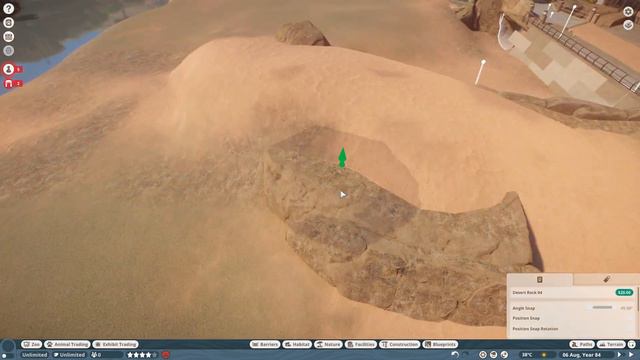Click the view layers icon under settings
Screen dimensions: 640x360
pyautogui.click(x=628, y=25)
